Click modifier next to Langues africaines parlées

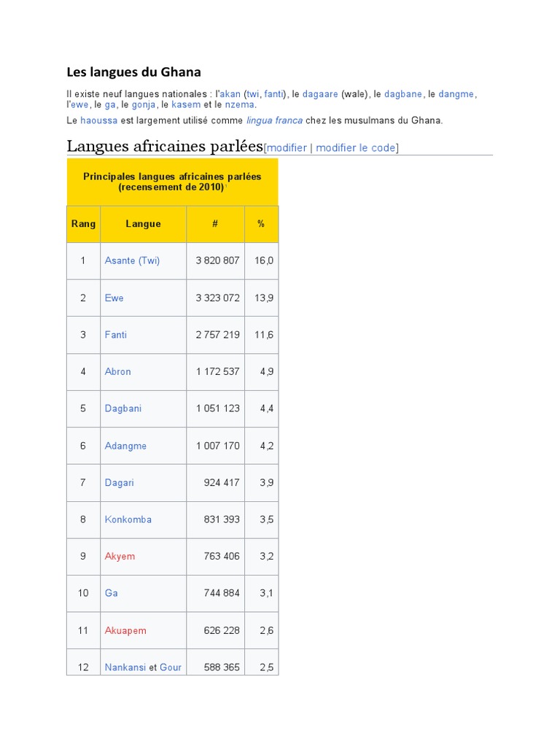287,147
